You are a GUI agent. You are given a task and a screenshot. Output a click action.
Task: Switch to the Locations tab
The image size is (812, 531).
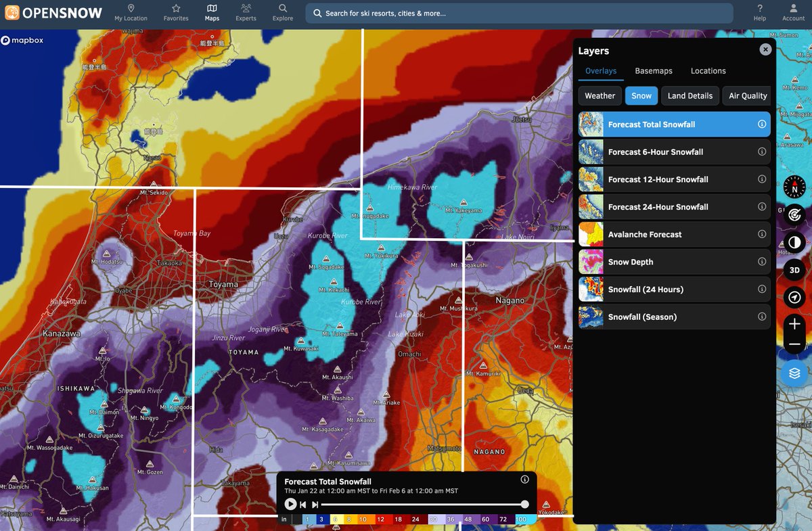point(708,71)
